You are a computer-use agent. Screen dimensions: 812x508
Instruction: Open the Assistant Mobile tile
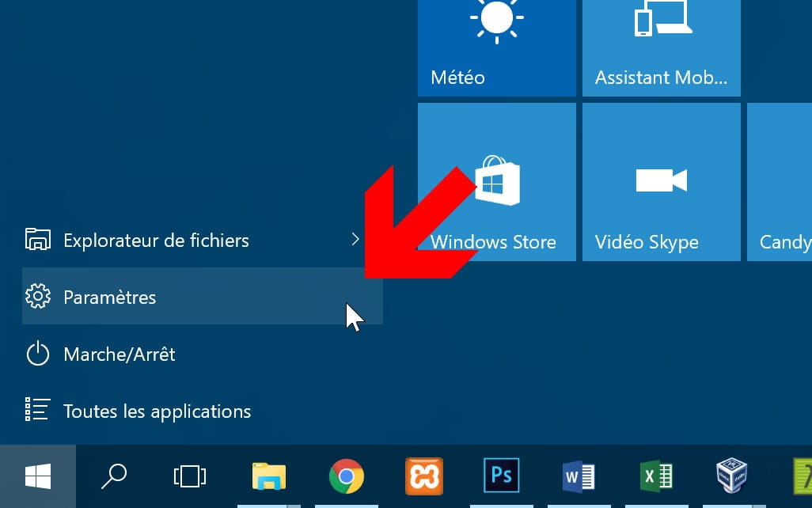click(x=662, y=47)
